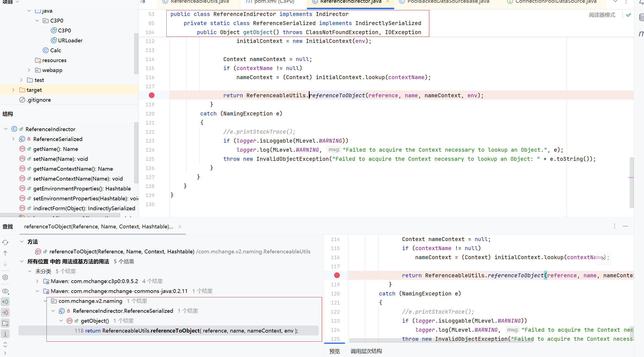The height and width of the screenshot is (357, 644).
Task: Select getObject() node in find results
Action: tap(95, 321)
